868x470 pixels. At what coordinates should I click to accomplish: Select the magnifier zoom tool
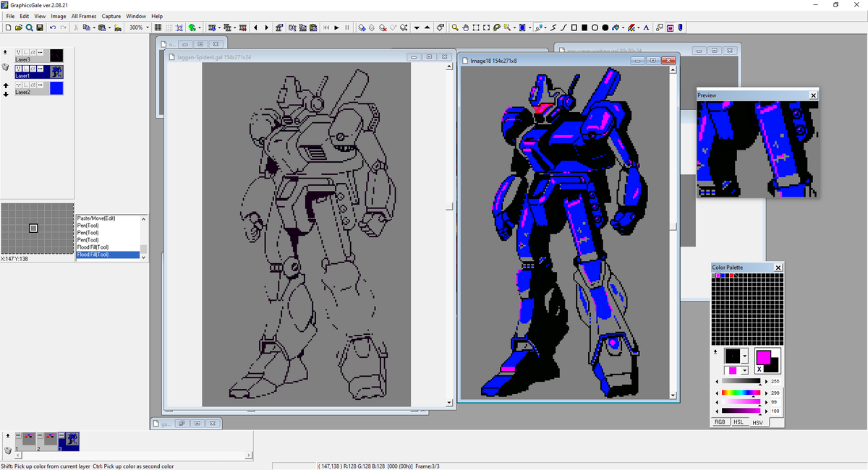[455, 27]
